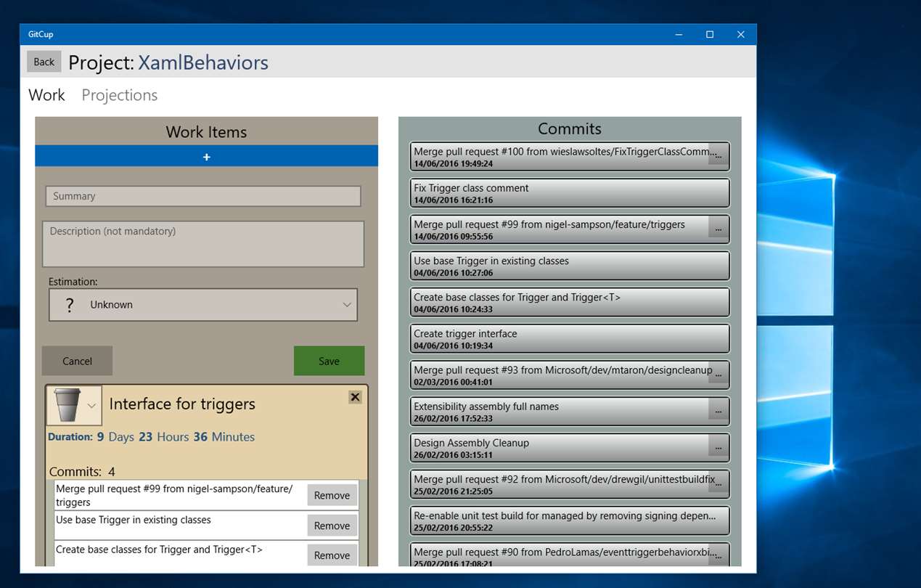
Task: Open ellipsis on Design Assembly Cleanup commit
Action: pyautogui.click(x=718, y=446)
